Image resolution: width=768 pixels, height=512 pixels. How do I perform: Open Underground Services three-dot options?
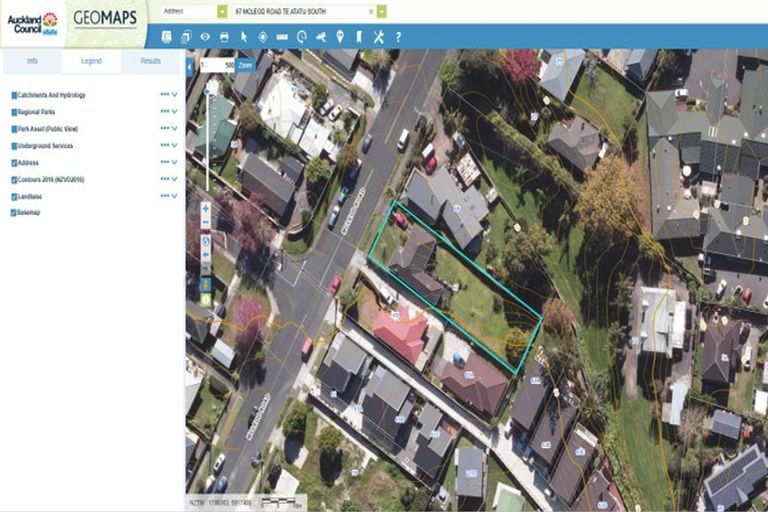[x=165, y=146]
